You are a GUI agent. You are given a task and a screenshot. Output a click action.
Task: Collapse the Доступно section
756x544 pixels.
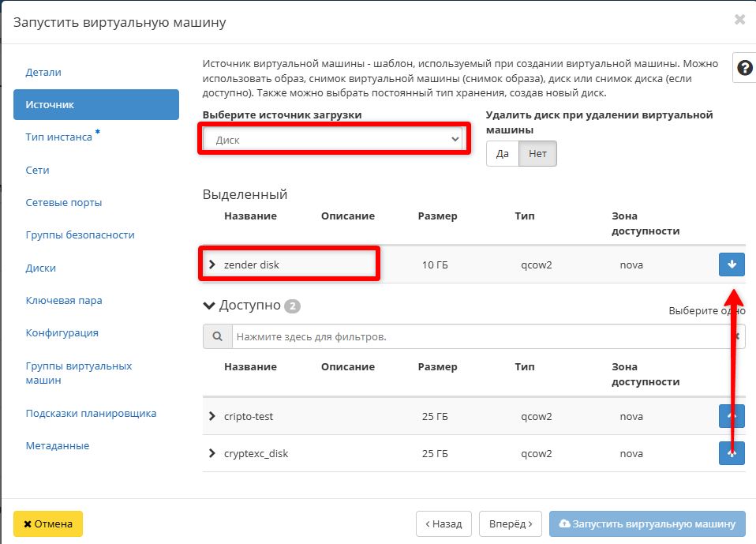209,306
